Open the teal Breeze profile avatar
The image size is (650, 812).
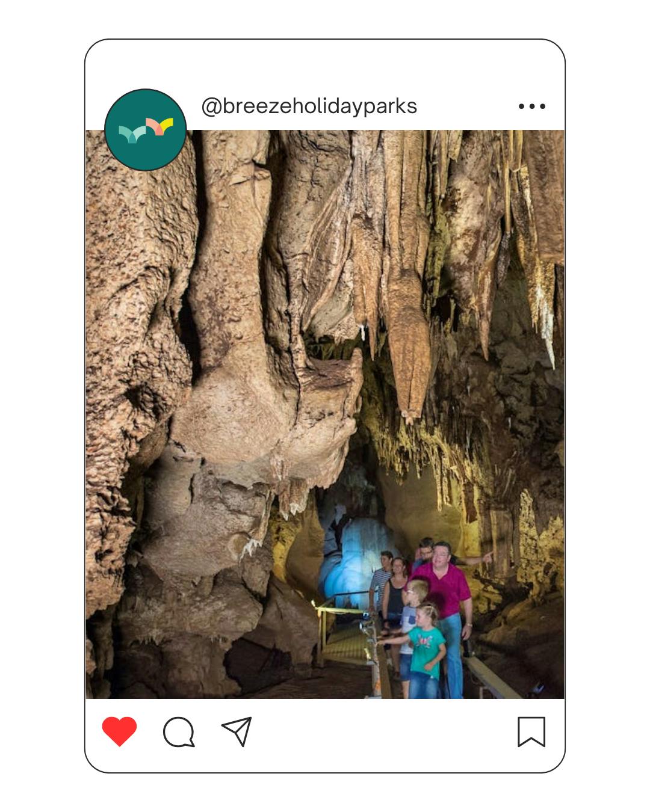[145, 130]
